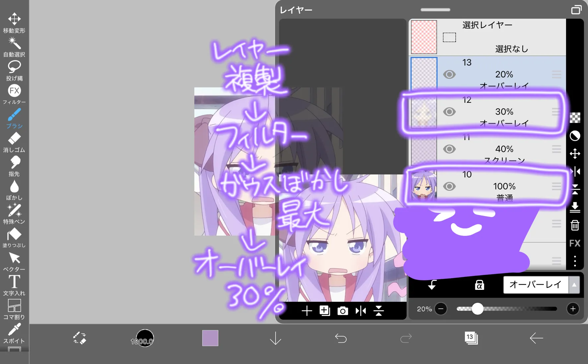Undo the last action
588x364 pixels.
point(341,338)
